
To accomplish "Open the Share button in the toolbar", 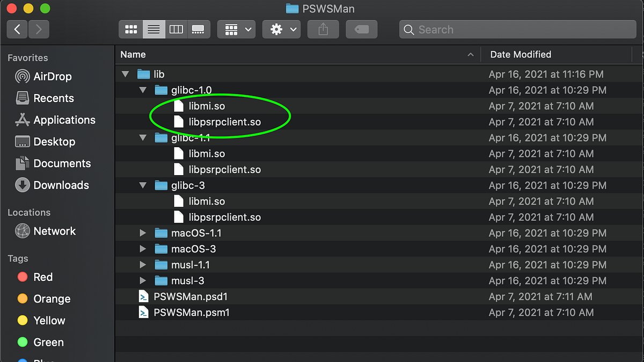I will pos(323,29).
